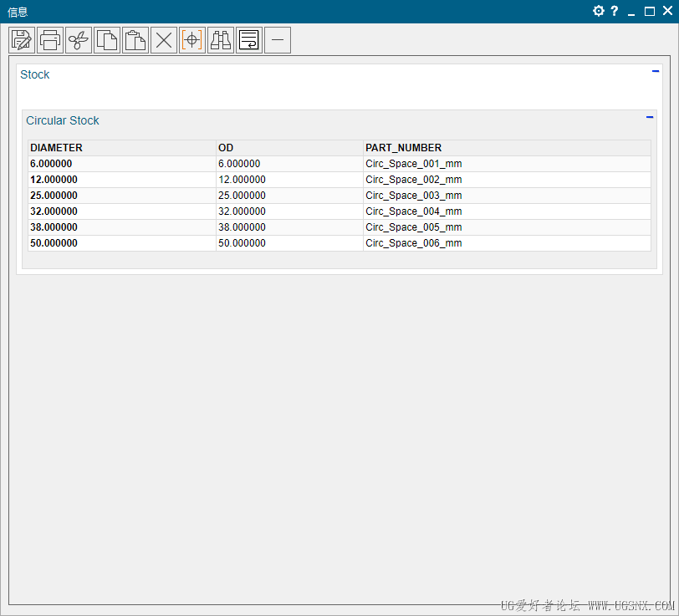The image size is (679, 616).
Task: Click the Cut scissors icon
Action: point(79,40)
